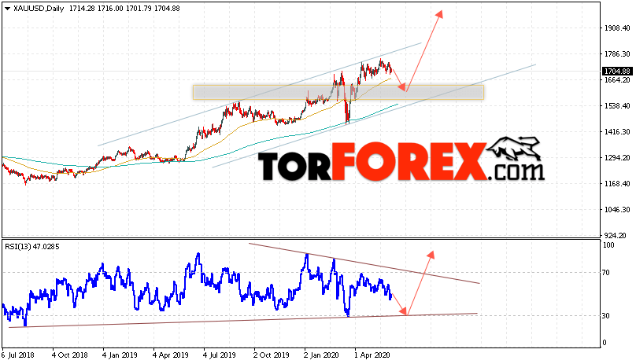Click the 2 Oct 2019 date label
The width and height of the screenshot is (636, 364).
tap(272, 355)
